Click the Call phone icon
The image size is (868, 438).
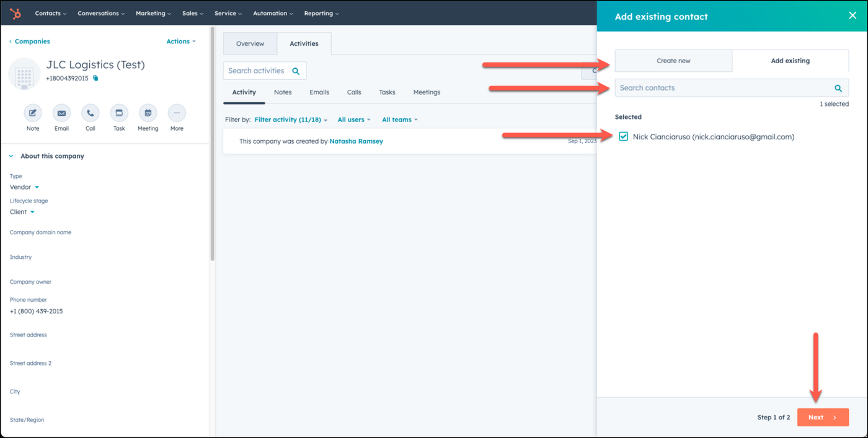click(x=91, y=113)
